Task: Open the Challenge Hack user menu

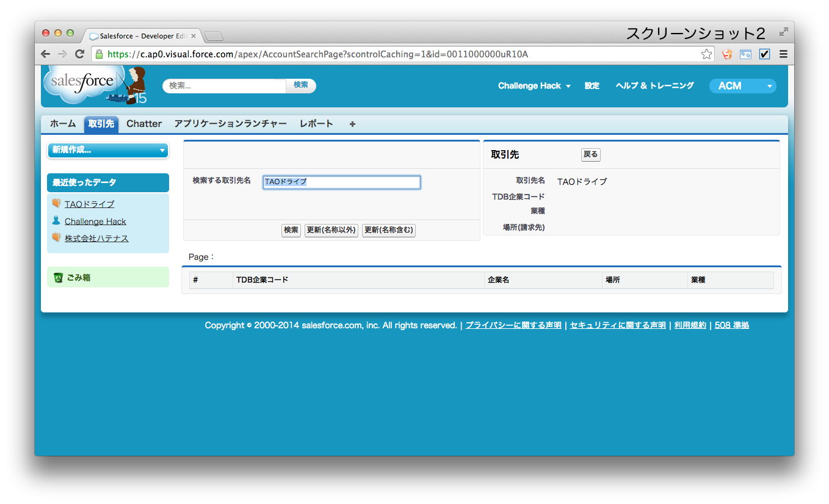Action: (534, 86)
